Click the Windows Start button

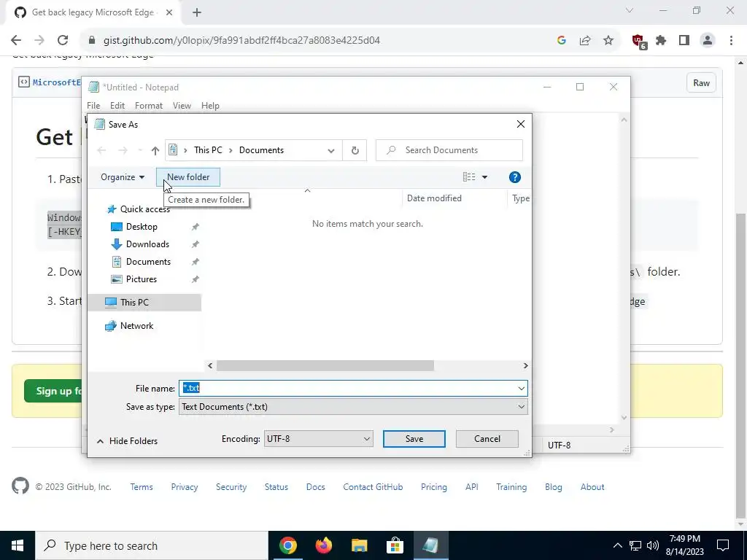click(x=18, y=545)
